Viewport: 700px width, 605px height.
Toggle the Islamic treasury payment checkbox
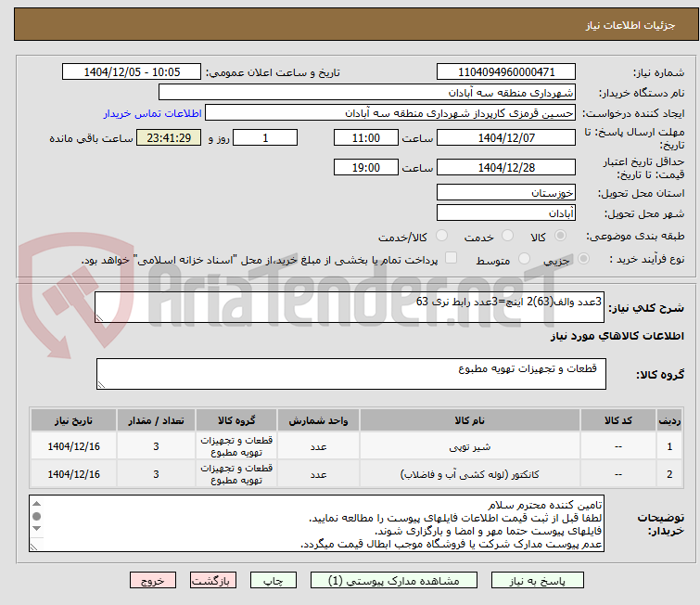pos(452,258)
